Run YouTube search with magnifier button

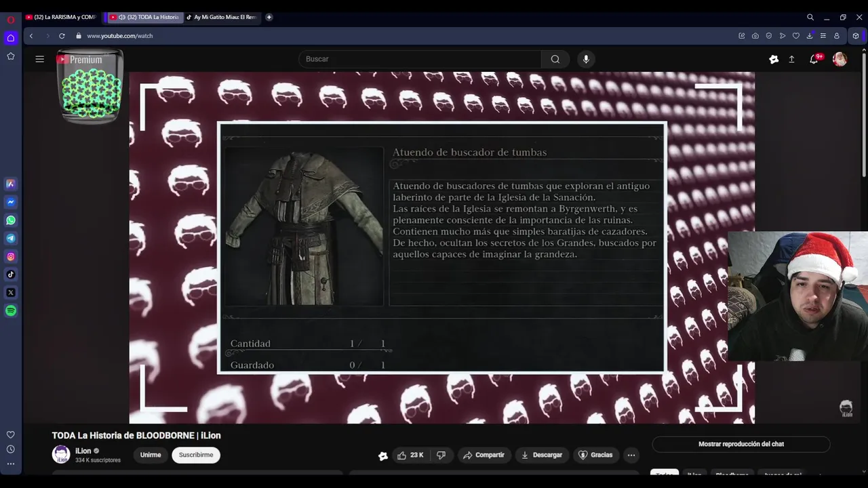pyautogui.click(x=555, y=59)
